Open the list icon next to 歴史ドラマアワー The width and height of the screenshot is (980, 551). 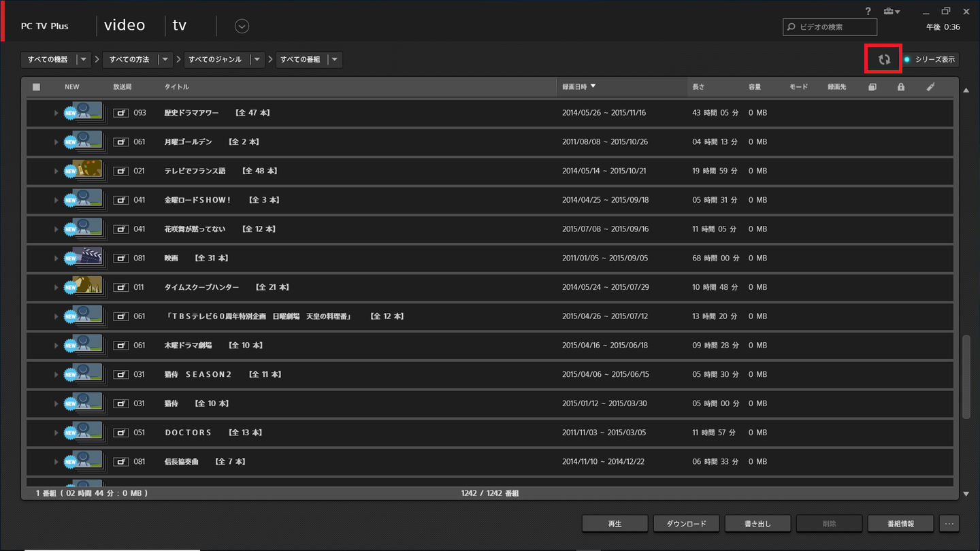pyautogui.click(x=120, y=112)
